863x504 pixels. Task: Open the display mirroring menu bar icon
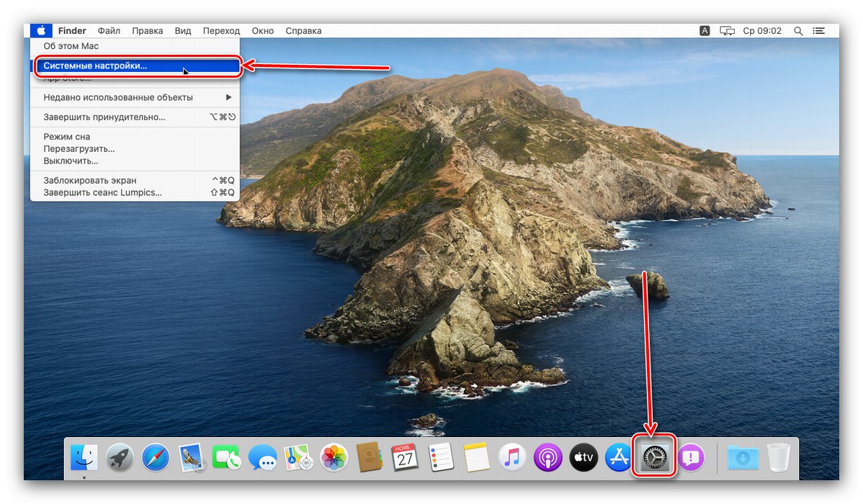point(727,31)
